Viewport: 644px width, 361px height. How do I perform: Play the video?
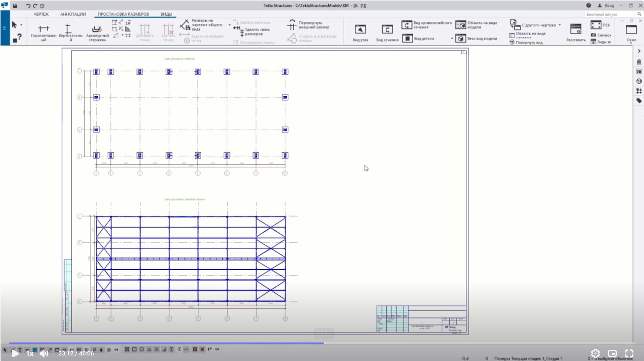point(15,353)
